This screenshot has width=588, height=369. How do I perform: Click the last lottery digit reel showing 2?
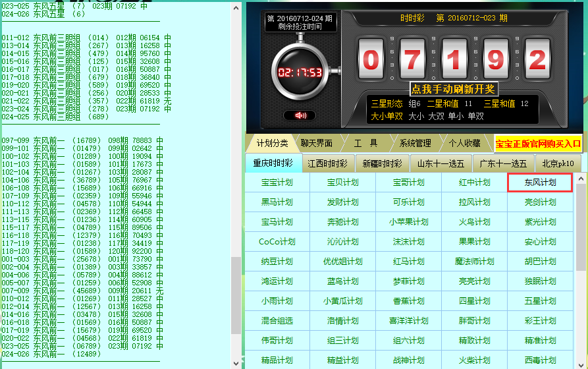(x=537, y=60)
